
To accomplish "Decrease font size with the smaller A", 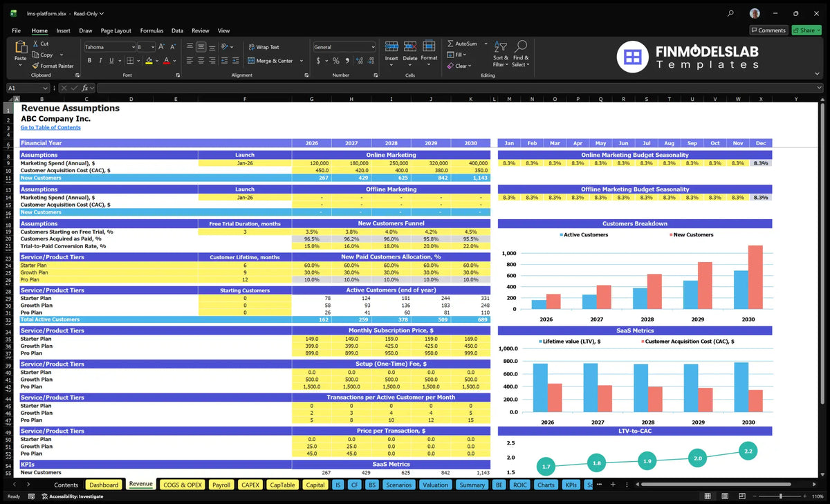I will (173, 47).
